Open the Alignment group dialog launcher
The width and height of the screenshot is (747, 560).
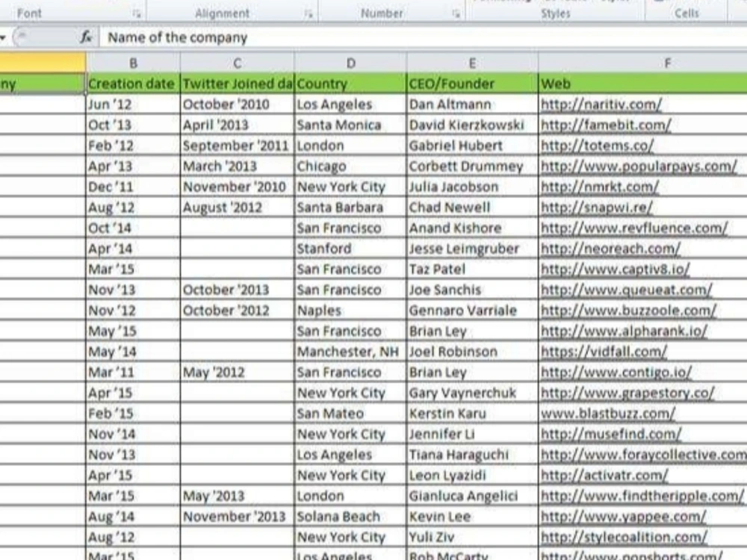point(309,14)
